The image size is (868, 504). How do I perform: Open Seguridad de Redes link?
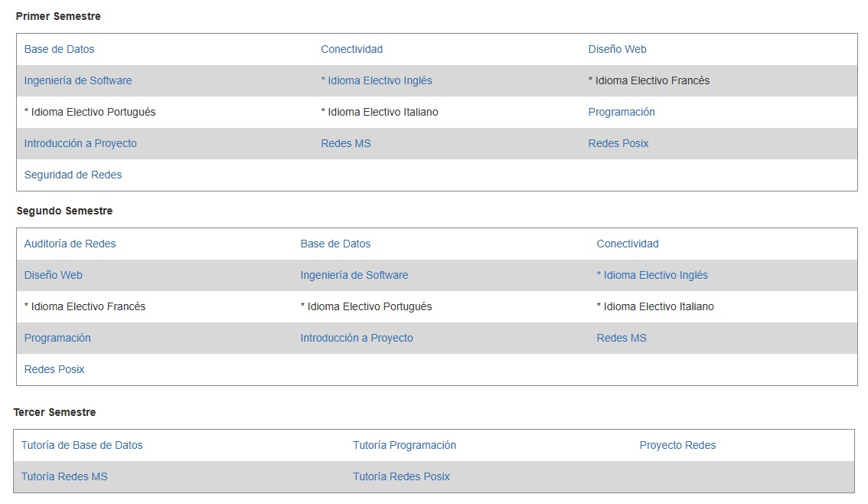pyautogui.click(x=73, y=175)
